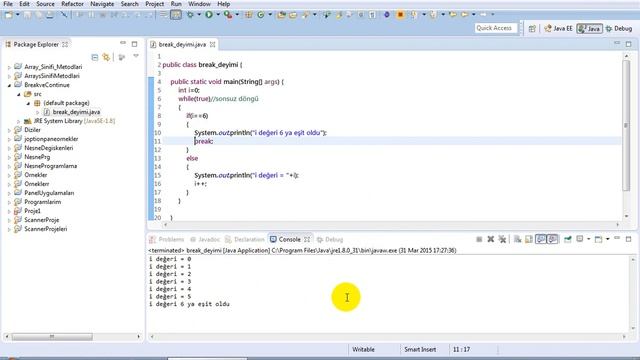The width and height of the screenshot is (640, 360).
Task: Select the Java perspective button
Action: coord(589,29)
